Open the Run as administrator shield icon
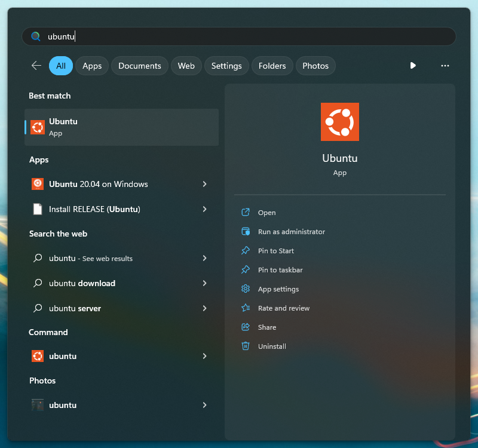 [x=247, y=232]
